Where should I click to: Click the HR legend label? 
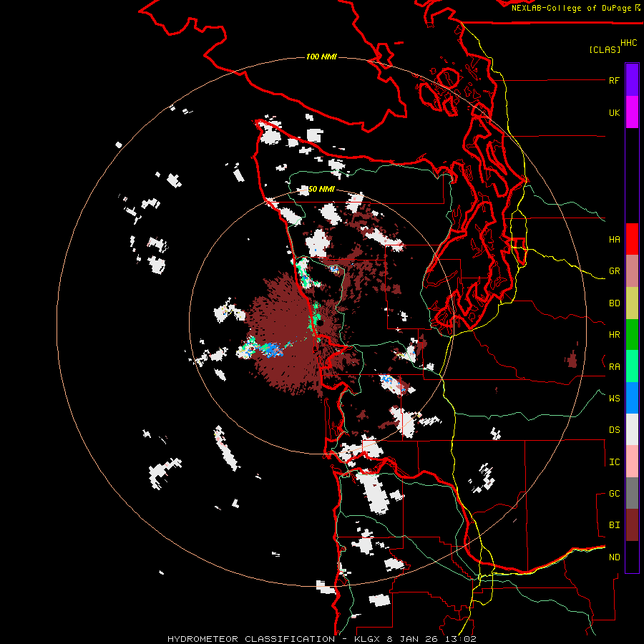point(614,335)
